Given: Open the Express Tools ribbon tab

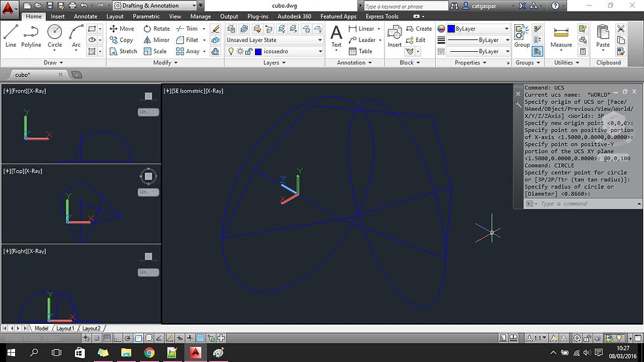Looking at the screenshot, I should (x=382, y=16).
